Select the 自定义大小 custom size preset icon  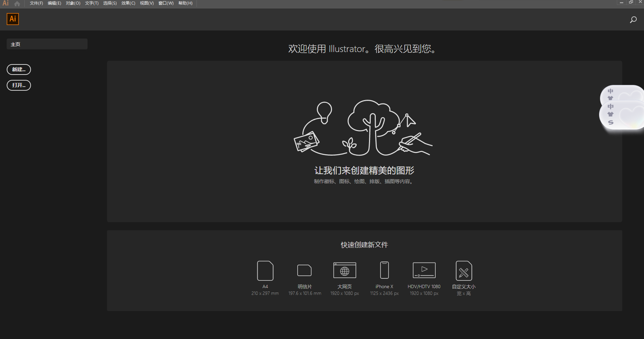pos(463,270)
